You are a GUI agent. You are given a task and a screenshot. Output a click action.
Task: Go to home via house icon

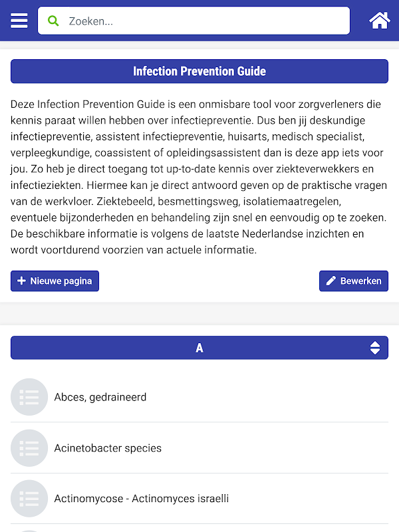point(380,21)
